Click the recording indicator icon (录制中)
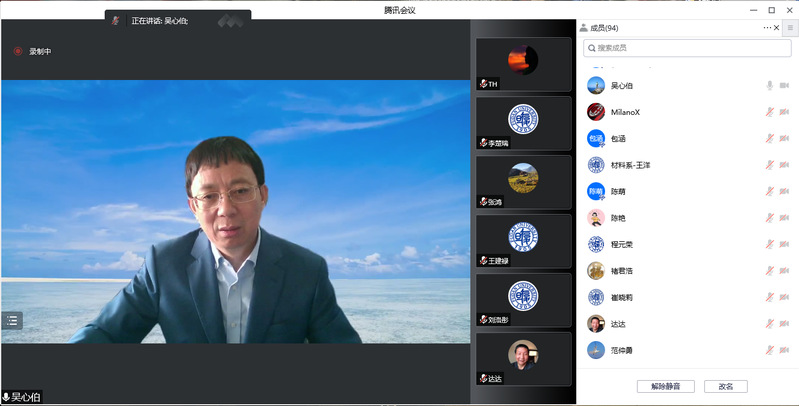Screen dimensions: 799x406 click(17, 51)
